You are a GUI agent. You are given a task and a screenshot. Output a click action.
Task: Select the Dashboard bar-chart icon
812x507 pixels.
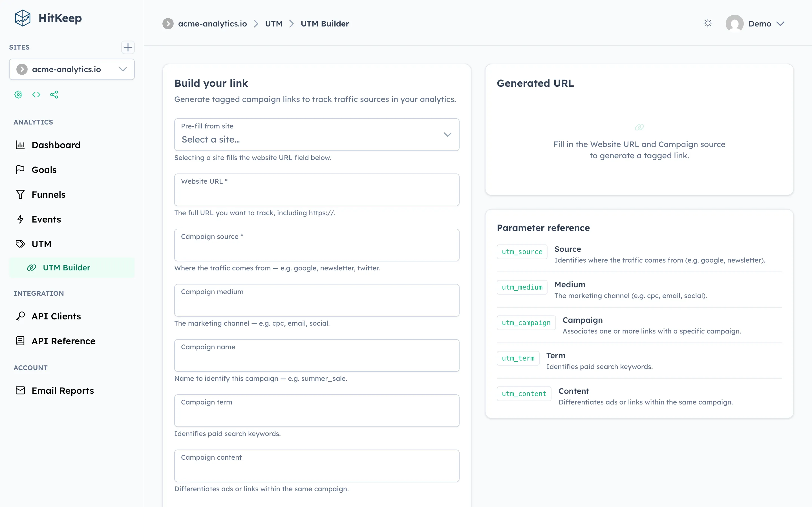(x=21, y=144)
